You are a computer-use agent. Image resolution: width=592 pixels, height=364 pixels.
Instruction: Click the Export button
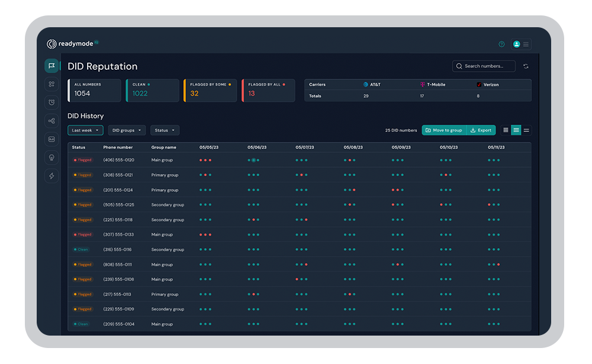click(x=481, y=130)
